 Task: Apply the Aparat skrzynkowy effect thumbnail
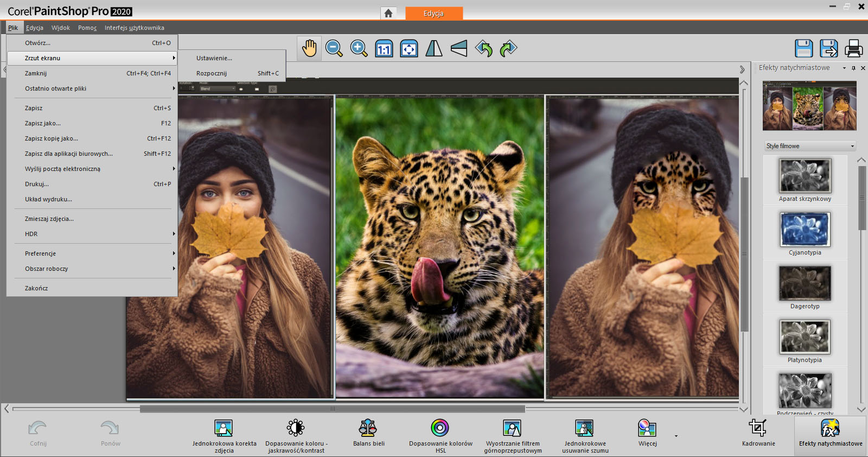[x=805, y=175]
